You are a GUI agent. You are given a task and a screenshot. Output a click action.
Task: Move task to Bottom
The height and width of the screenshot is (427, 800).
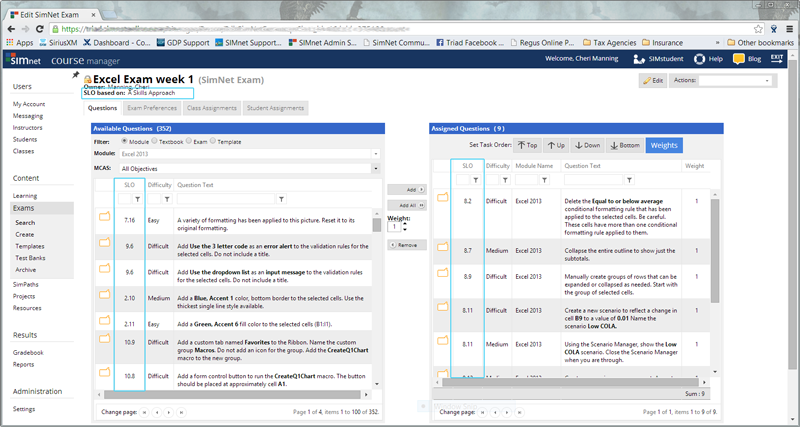624,145
